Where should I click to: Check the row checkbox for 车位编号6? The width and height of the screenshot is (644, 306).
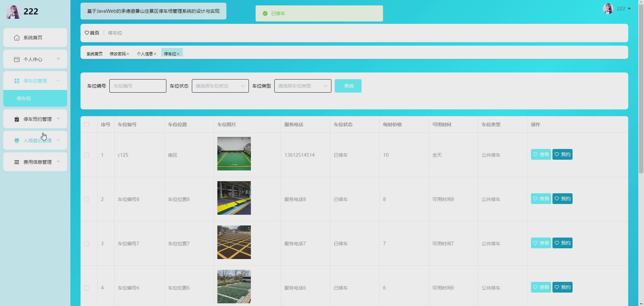(87, 288)
